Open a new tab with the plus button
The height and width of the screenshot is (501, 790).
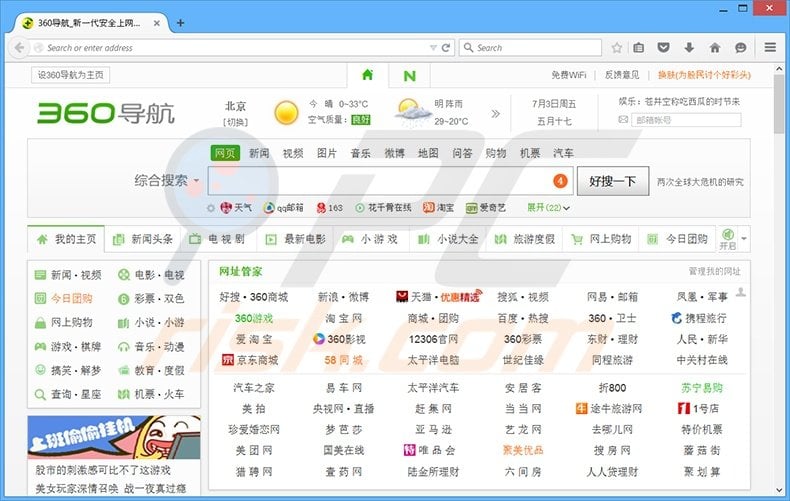click(180, 23)
